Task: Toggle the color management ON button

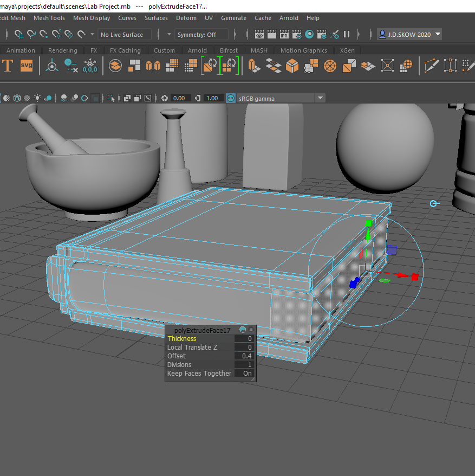Action: pos(231,98)
